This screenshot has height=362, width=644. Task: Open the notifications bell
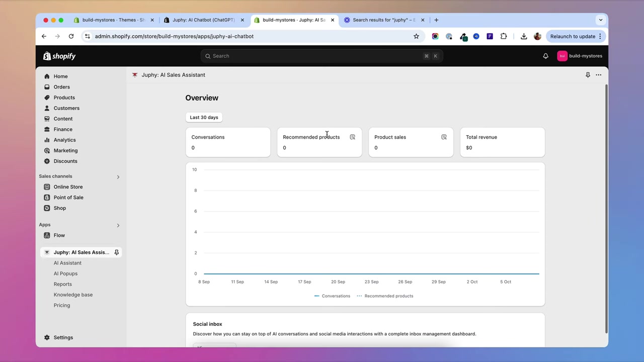(x=545, y=56)
